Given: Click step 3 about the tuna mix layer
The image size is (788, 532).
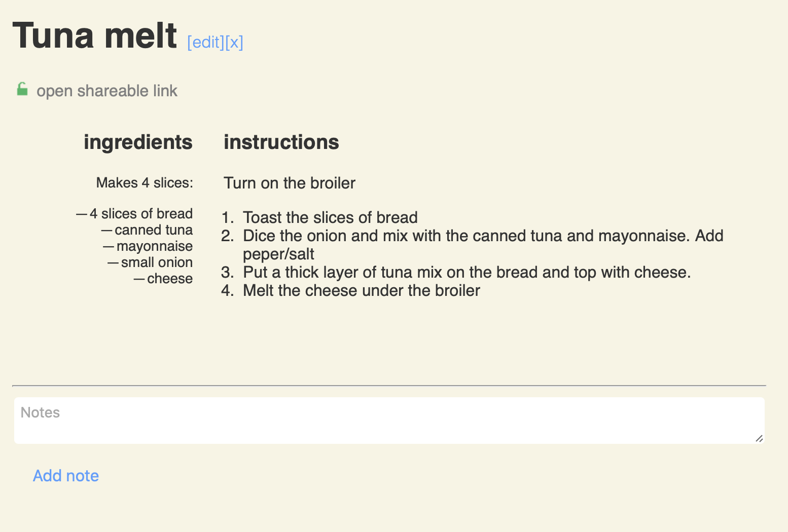Looking at the screenshot, I should click(467, 272).
